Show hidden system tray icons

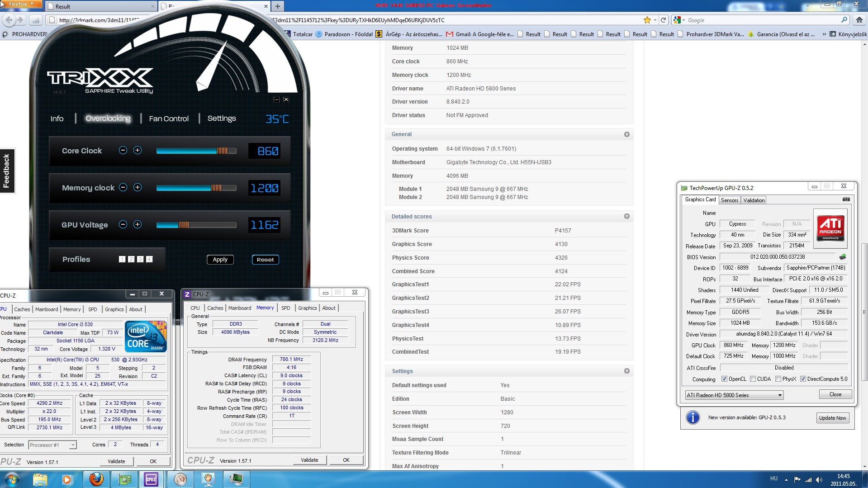click(x=786, y=479)
